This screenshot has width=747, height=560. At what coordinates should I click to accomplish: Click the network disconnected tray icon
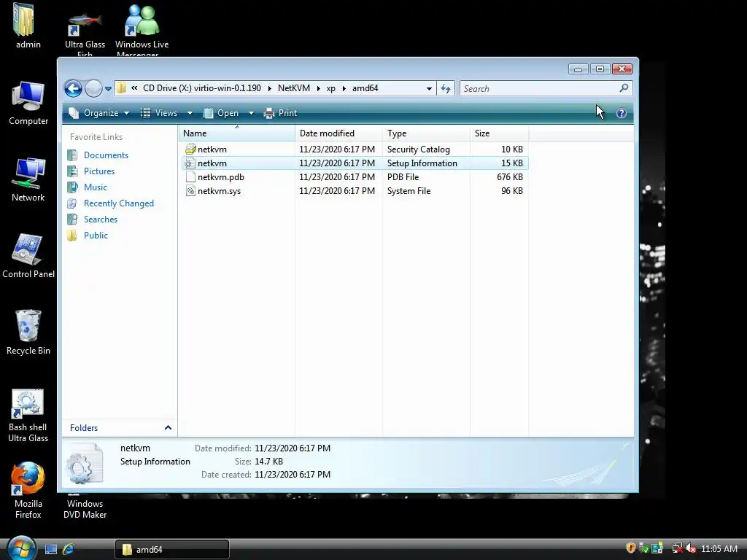tap(677, 548)
